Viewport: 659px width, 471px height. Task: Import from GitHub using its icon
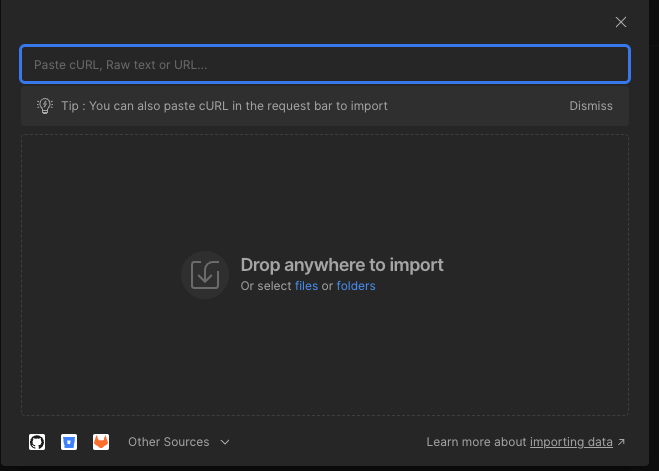[37, 442]
